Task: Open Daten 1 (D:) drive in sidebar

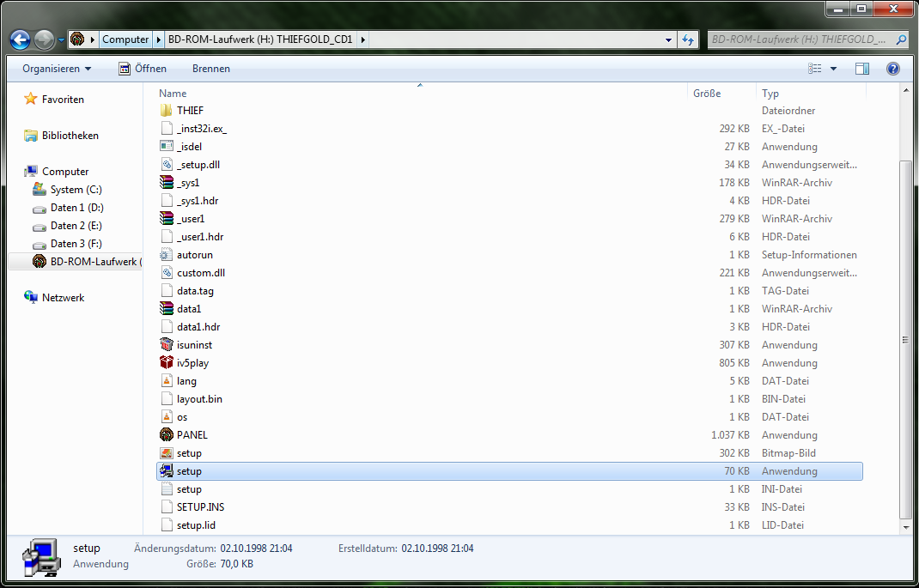Action: point(76,208)
